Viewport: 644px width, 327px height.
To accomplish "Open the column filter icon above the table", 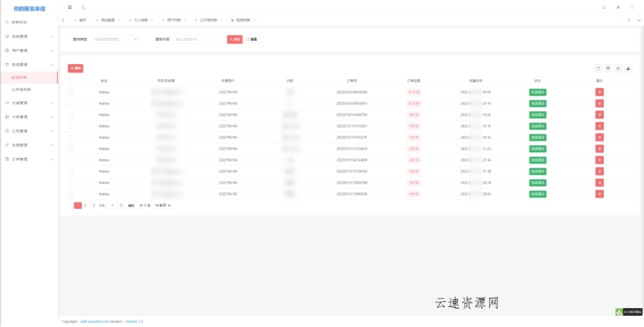I will tap(608, 69).
